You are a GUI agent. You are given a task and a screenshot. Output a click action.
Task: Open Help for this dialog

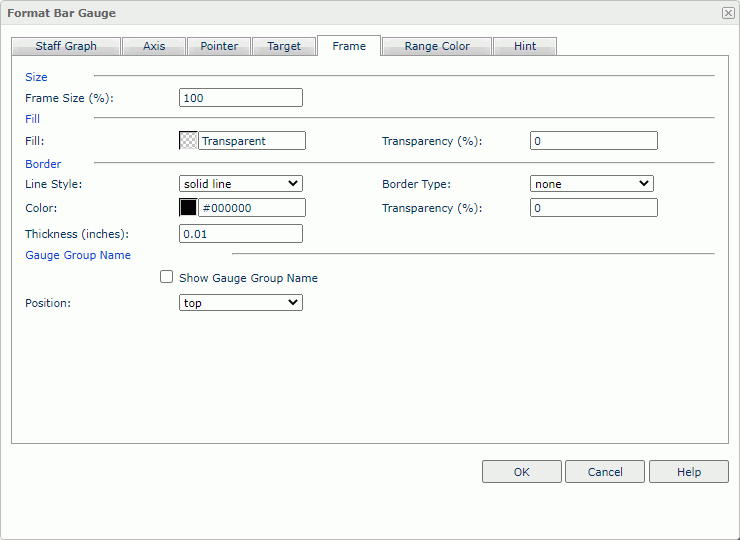tap(689, 472)
